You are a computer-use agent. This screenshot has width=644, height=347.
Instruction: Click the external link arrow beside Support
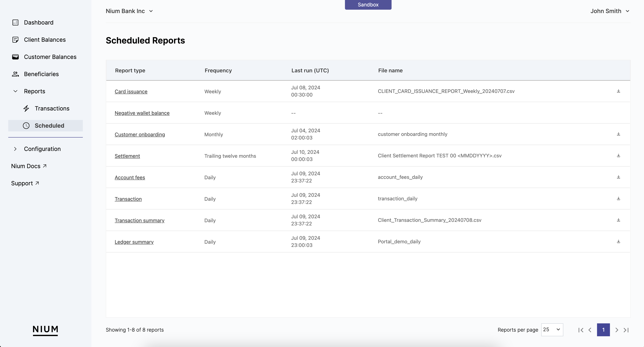[x=37, y=183]
